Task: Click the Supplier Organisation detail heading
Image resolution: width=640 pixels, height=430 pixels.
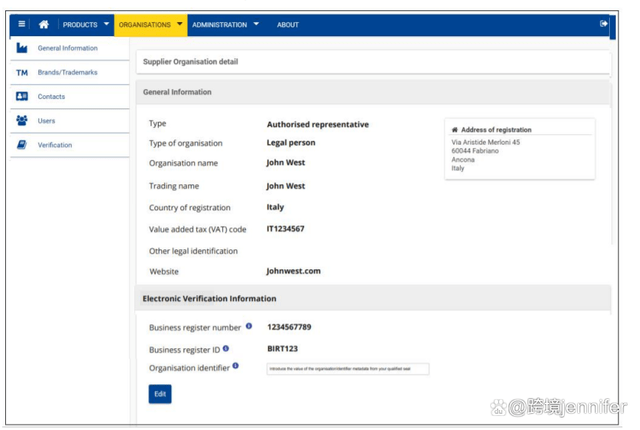Action: (x=190, y=62)
